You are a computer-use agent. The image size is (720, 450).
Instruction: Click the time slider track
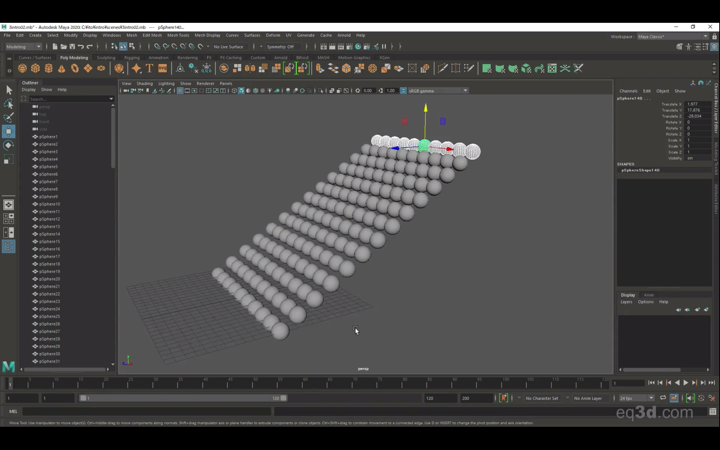click(x=300, y=382)
